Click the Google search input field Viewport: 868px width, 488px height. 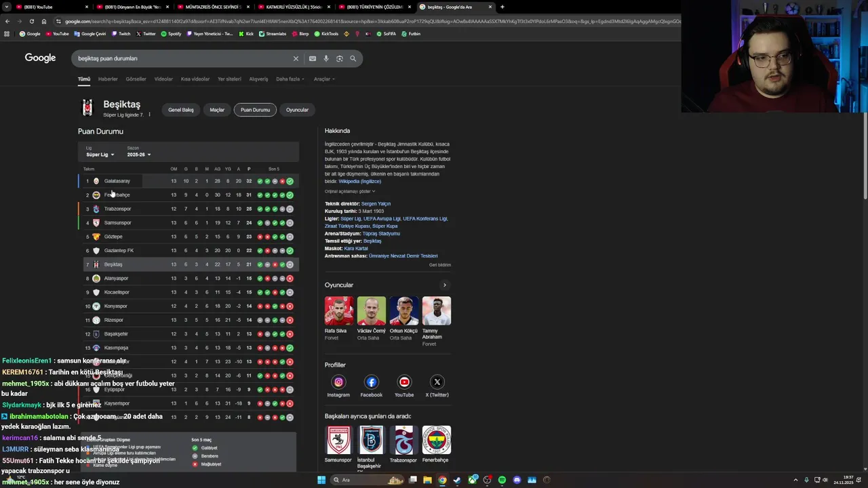point(183,58)
